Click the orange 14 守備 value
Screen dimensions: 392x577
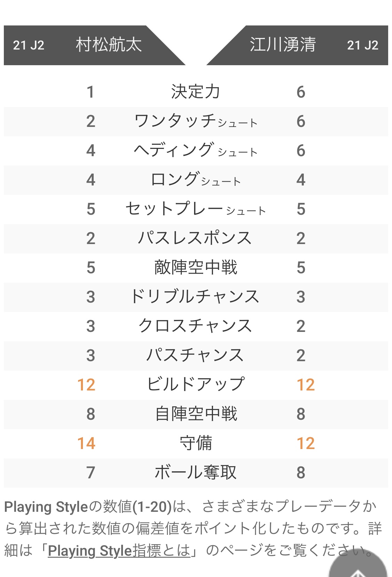coord(86,443)
